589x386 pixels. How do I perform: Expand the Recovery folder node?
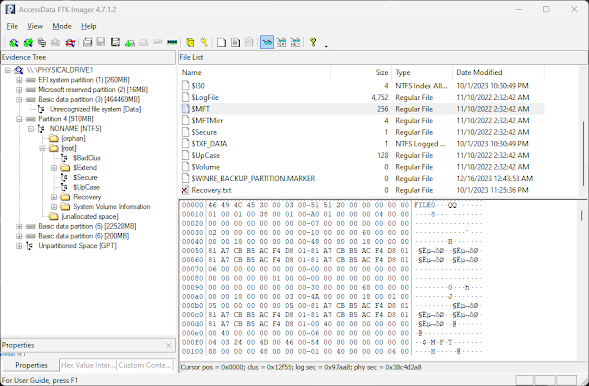pos(54,197)
